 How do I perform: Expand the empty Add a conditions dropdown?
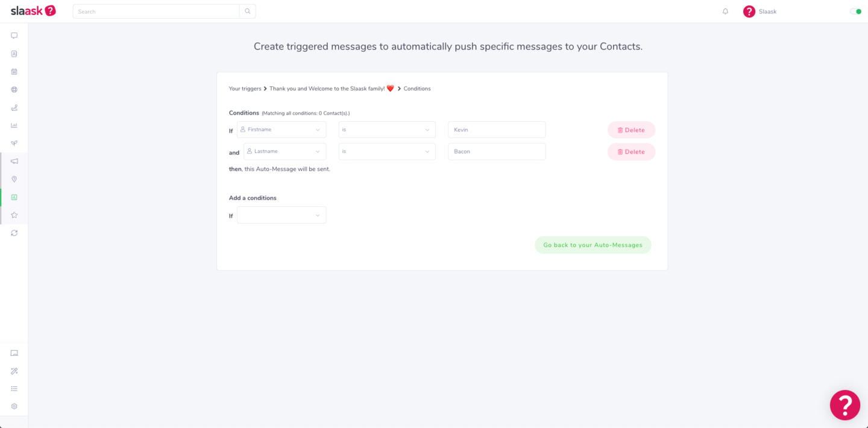281,215
